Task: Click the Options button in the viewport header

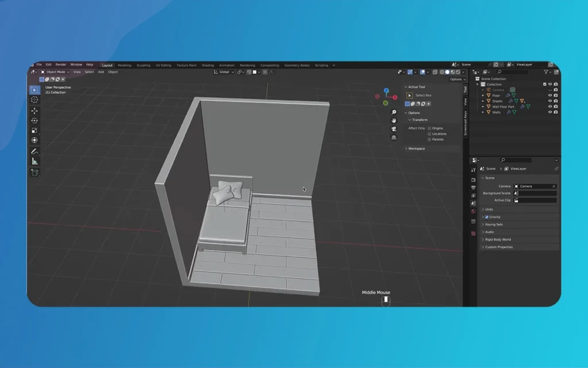Action: pos(456,79)
